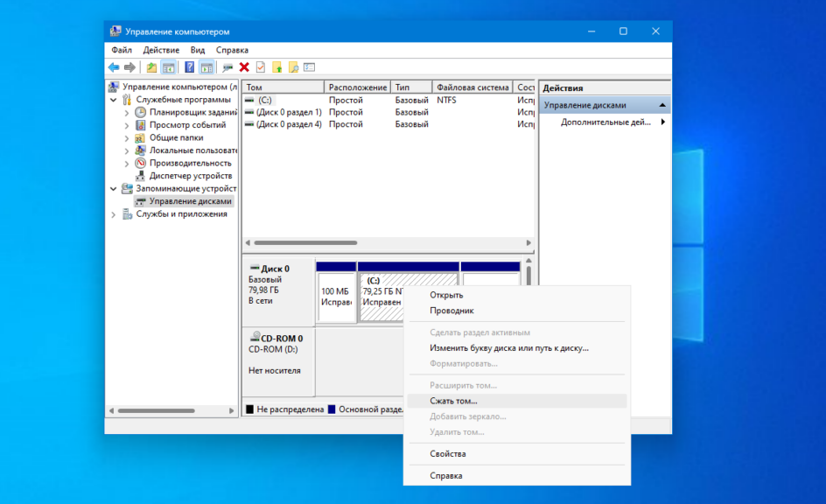Choose Сжать том... from context menu
This screenshot has height=504, width=826.
click(453, 401)
